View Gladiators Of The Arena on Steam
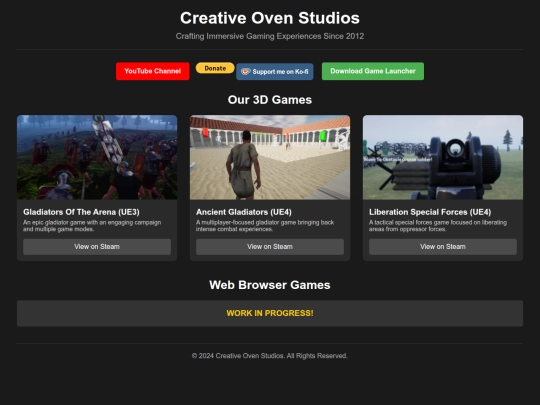 point(97,247)
